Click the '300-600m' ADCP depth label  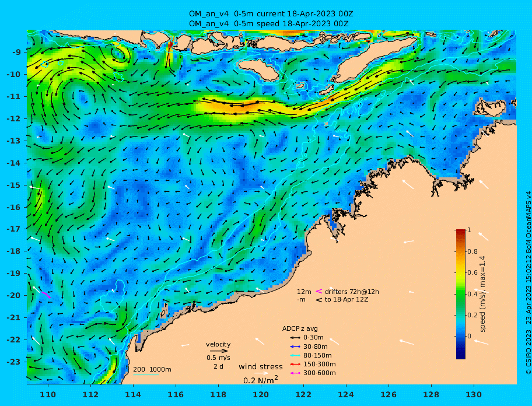320,373
